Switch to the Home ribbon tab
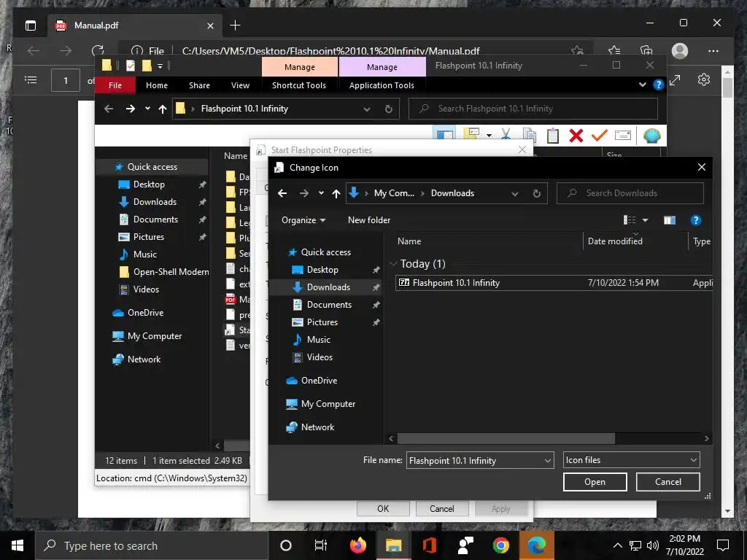Viewport: 747px width, 560px height. [x=157, y=85]
